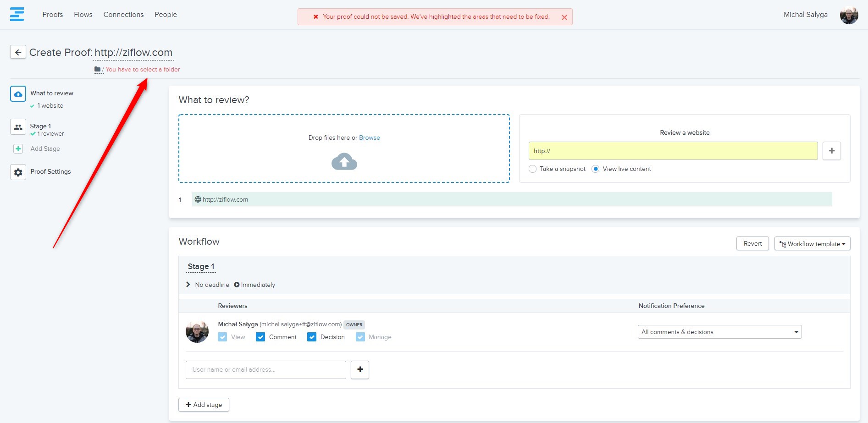
Task: Select the Take a snapshot option
Action: [x=532, y=169]
